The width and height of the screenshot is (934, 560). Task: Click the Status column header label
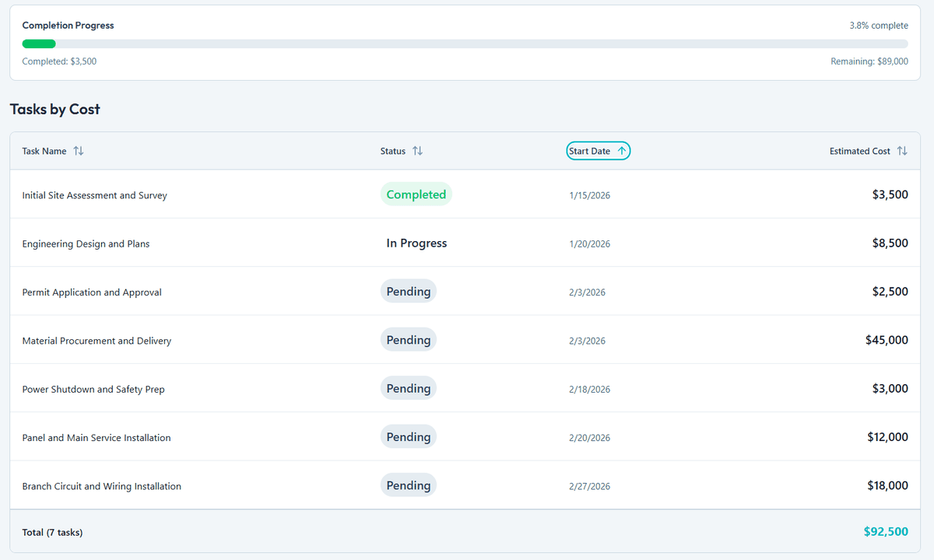tap(393, 151)
